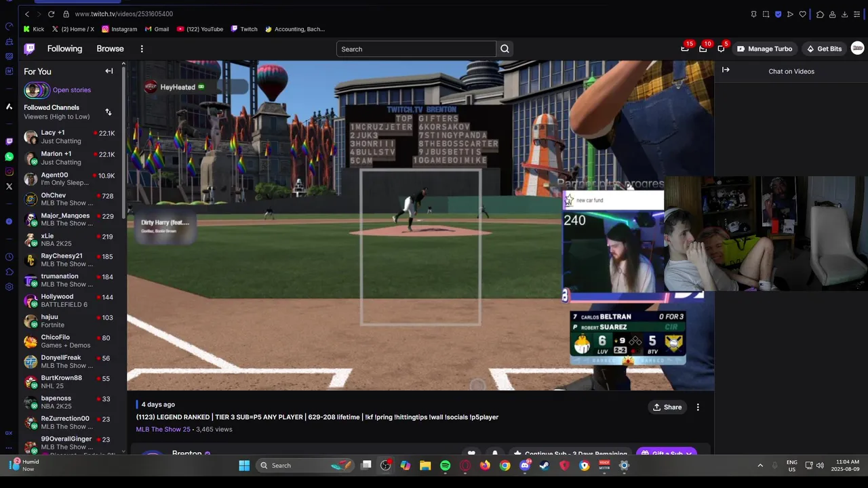Click Open stories link

[x=72, y=90]
